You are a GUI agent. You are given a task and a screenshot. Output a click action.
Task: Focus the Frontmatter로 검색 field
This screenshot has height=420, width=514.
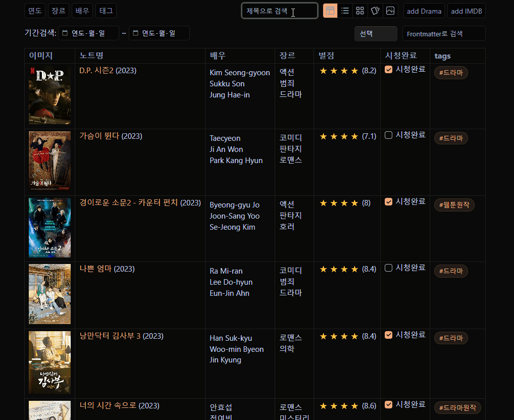[x=443, y=34]
